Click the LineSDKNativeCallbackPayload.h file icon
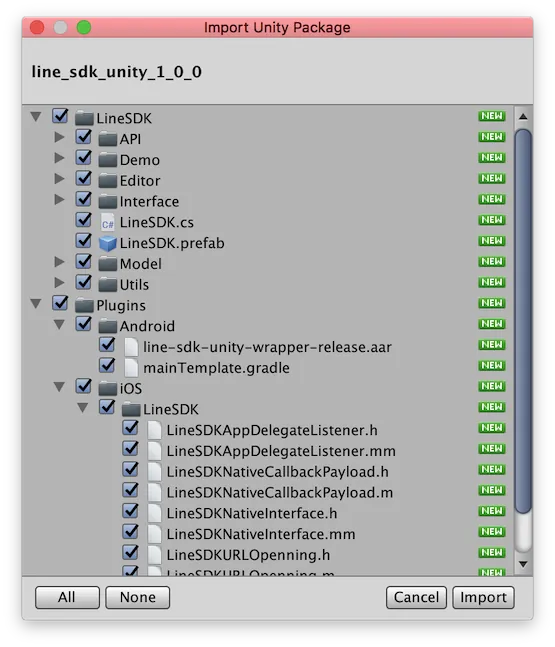Image resolution: width=555 pixels, height=647 pixels. pos(155,471)
